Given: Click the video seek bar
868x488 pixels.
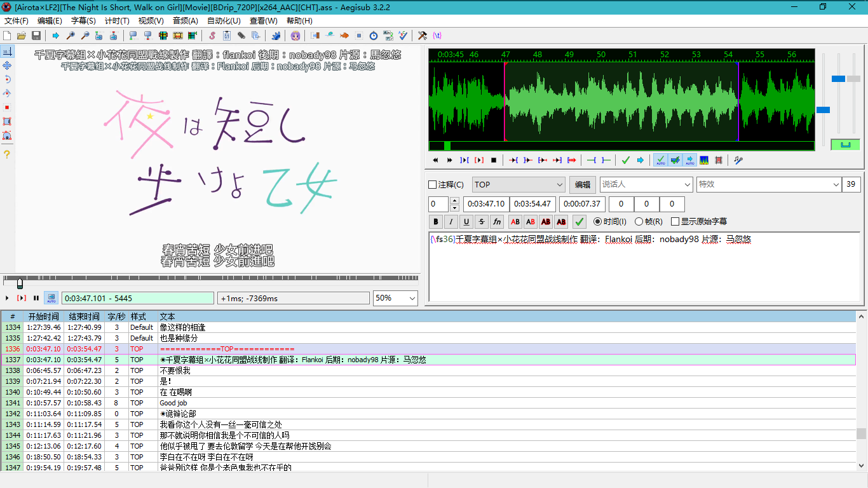Looking at the screenshot, I should [x=210, y=280].
